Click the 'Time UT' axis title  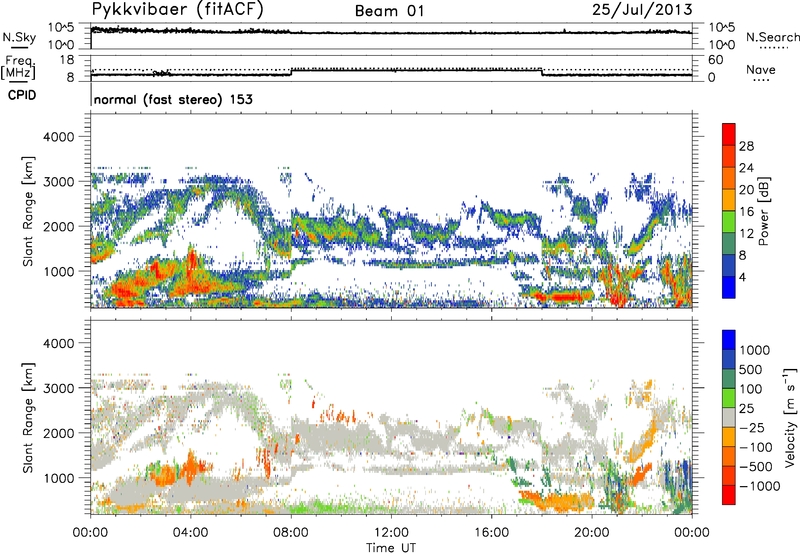point(391,548)
